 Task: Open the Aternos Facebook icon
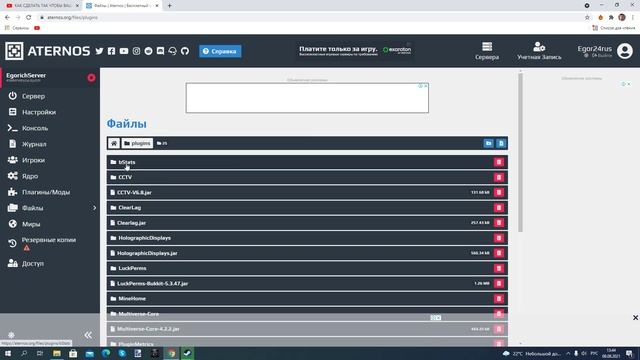[x=111, y=51]
